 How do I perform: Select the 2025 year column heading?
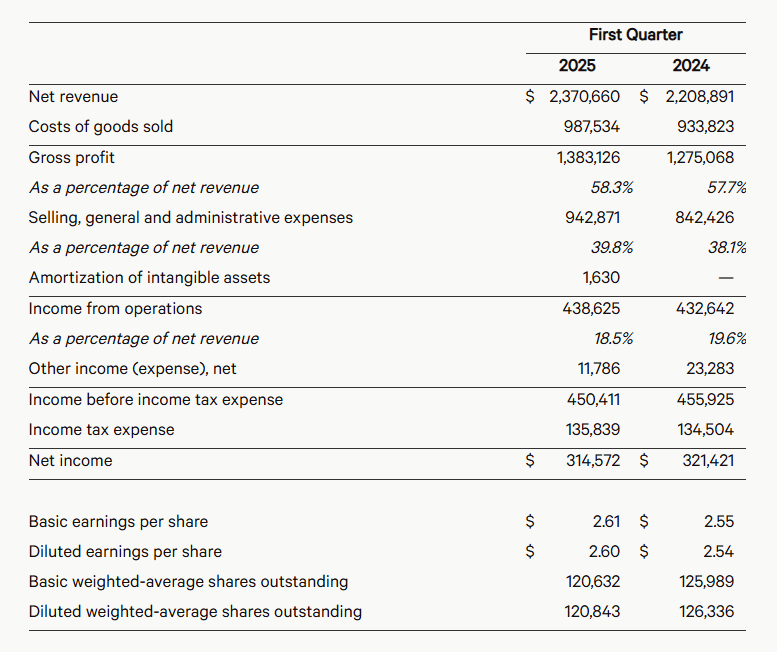(577, 66)
